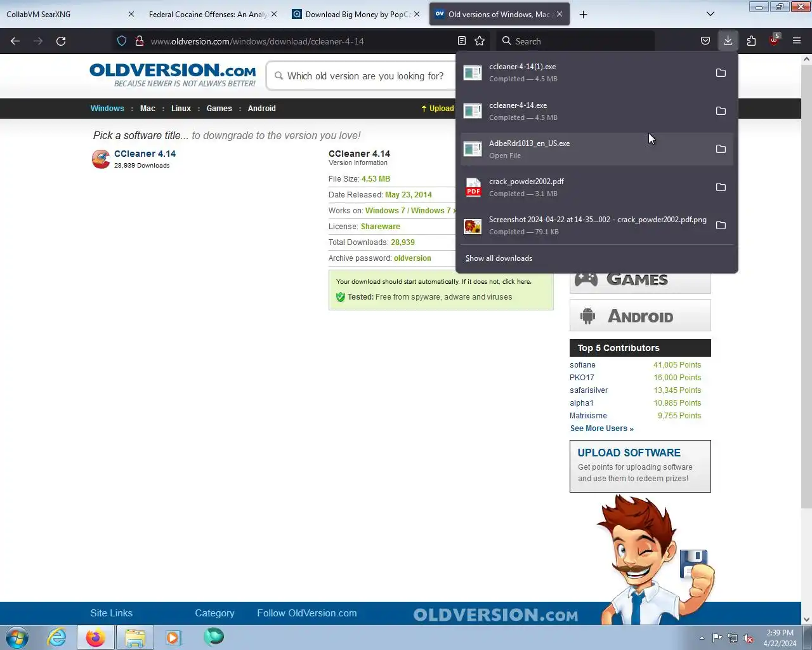Viewport: 812px width, 650px height.
Task: Open contributor PKO17's profile
Action: [582, 378]
